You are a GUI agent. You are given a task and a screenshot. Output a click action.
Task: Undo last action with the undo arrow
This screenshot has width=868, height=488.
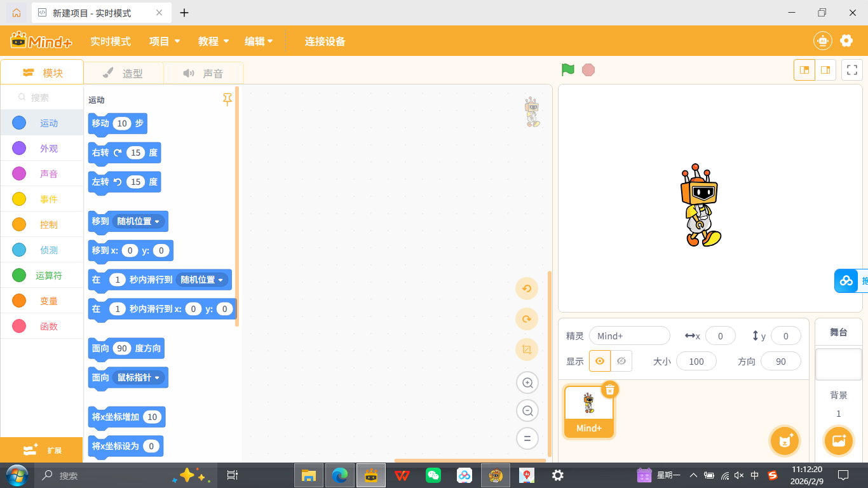[x=527, y=288]
